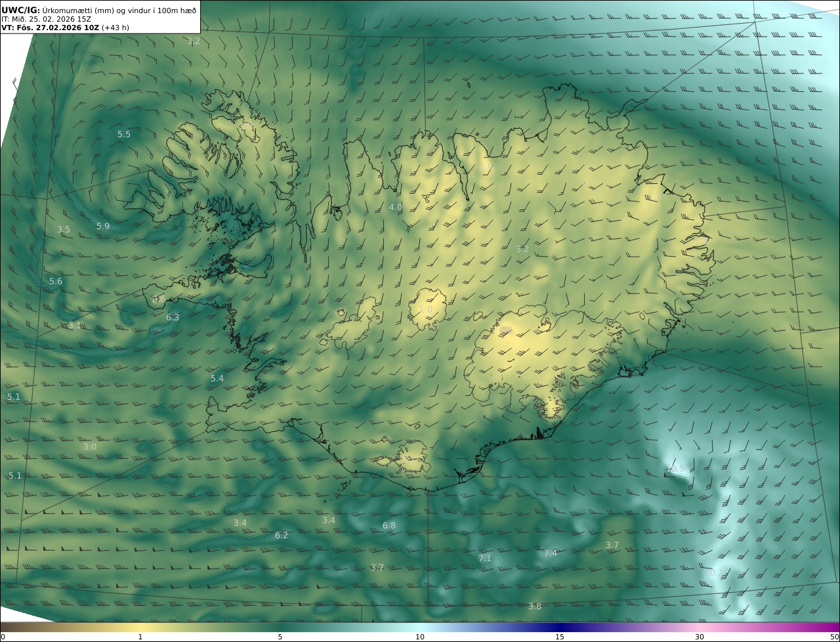
Task: Click the yellow color at scale 1
Action: [x=140, y=628]
